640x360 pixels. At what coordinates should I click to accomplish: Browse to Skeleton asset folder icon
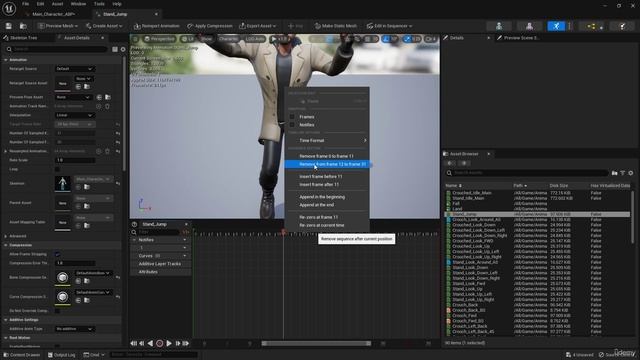pos(87,187)
